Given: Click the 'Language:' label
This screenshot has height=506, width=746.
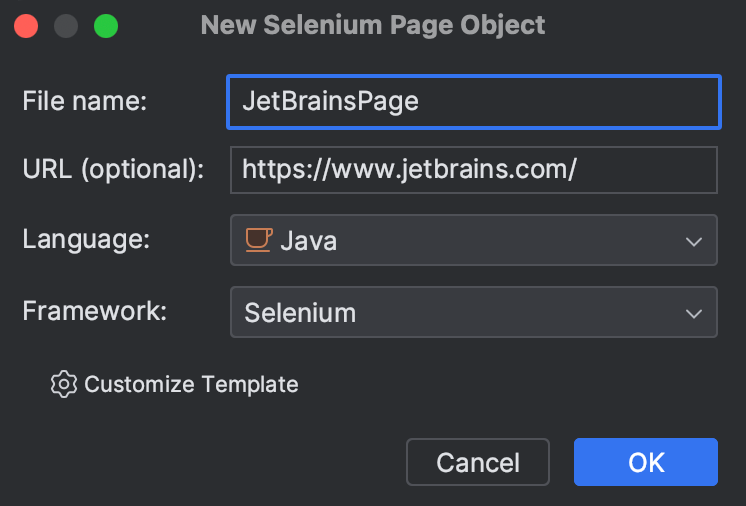Looking at the screenshot, I should [x=87, y=240].
